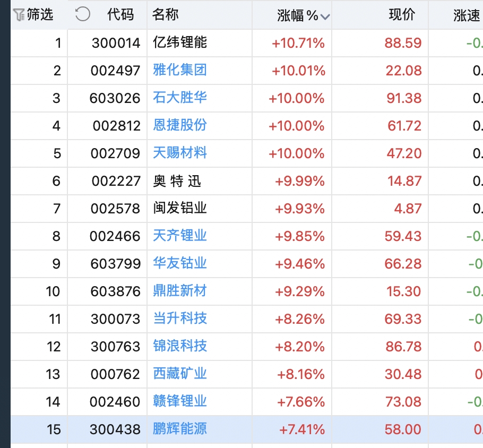The height and width of the screenshot is (448, 483).
Task: Select code 002497
Action: (116, 71)
